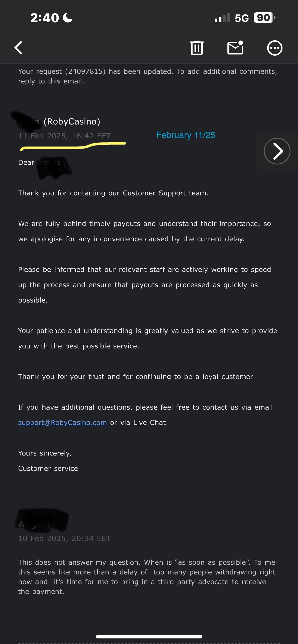Tap the 10 Feb 2025, 20:34 EET timestamp

pyautogui.click(x=65, y=538)
